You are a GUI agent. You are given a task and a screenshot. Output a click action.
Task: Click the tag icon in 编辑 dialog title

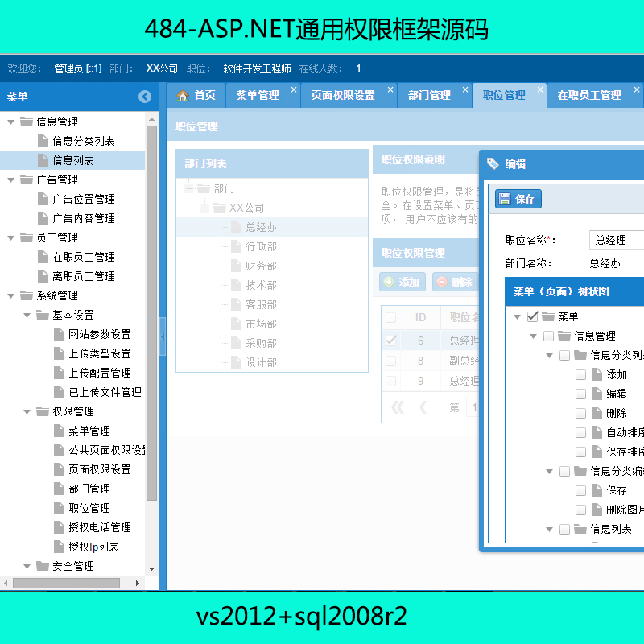493,164
